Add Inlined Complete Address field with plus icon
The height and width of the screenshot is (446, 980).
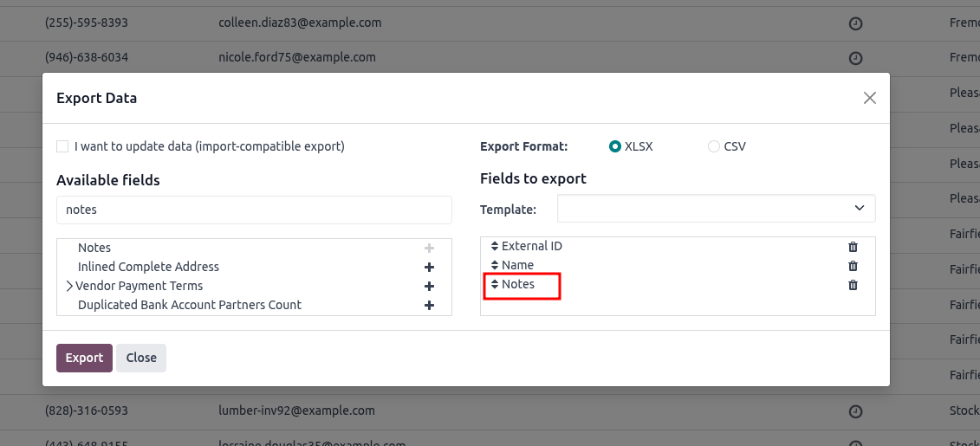pyautogui.click(x=429, y=268)
